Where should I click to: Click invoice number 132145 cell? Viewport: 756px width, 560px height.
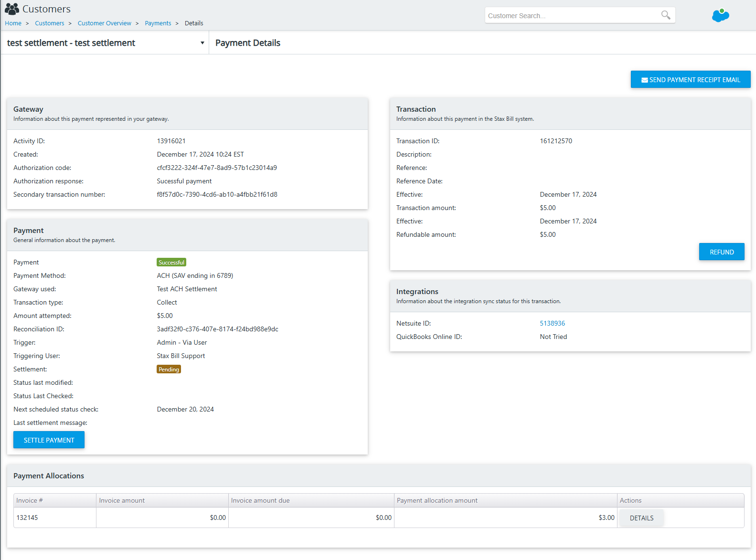[55, 518]
